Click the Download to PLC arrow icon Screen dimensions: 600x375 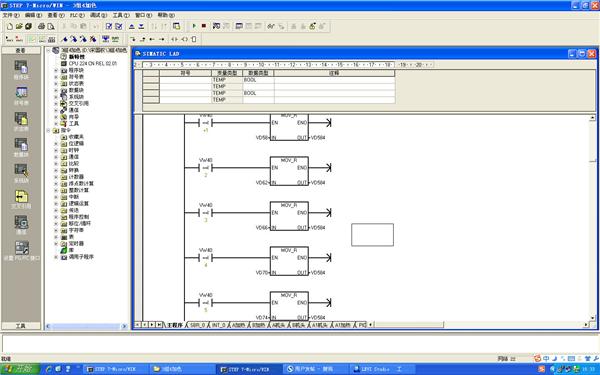[141, 26]
